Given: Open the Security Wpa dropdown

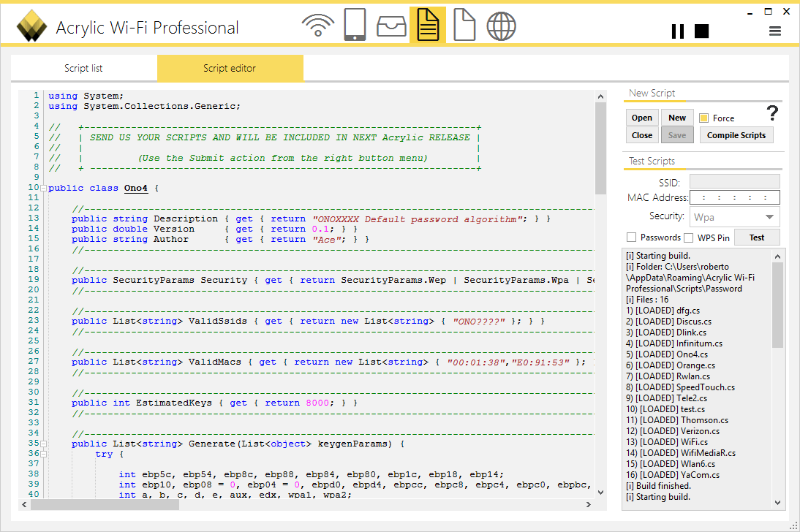Looking at the screenshot, I should [x=735, y=217].
